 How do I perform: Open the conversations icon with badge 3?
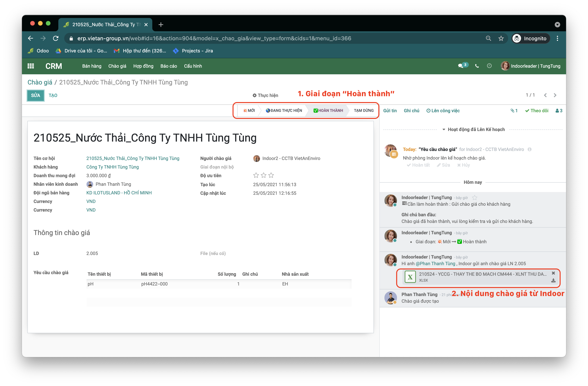click(x=461, y=66)
